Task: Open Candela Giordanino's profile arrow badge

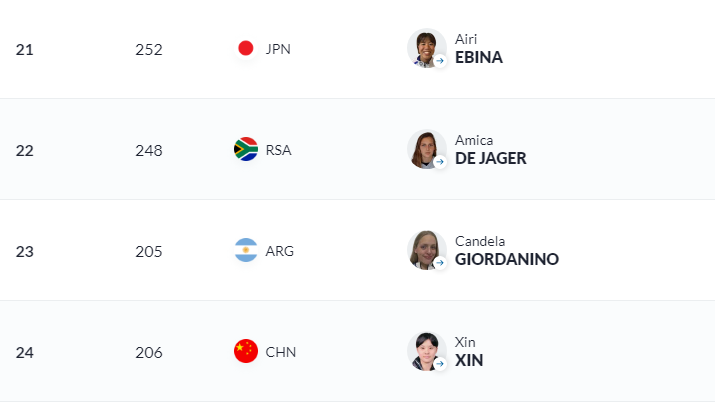Action: click(x=440, y=263)
